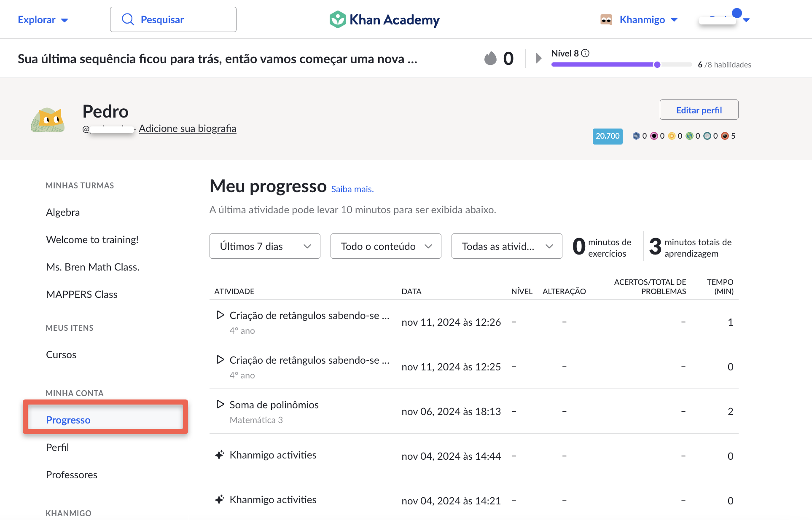Viewport: 812px width, 520px height.
Task: Click the first hexagonal badge icon
Action: 636,136
